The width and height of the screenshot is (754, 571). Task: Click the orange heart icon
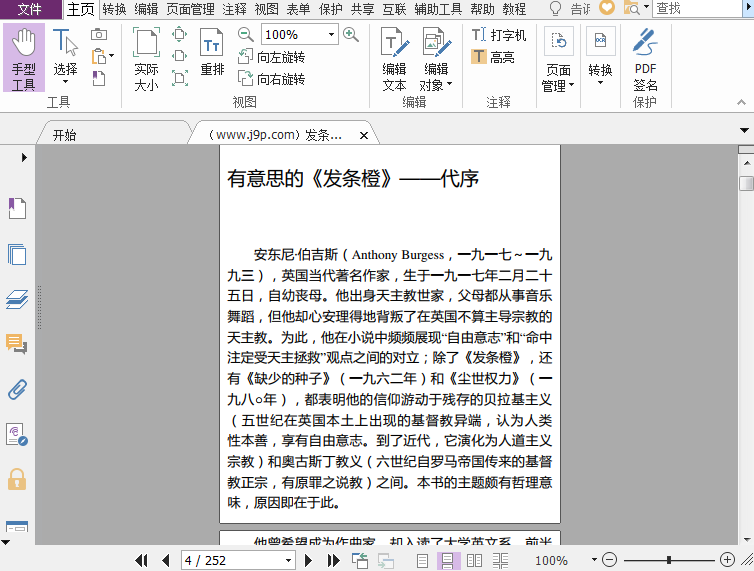(607, 8)
